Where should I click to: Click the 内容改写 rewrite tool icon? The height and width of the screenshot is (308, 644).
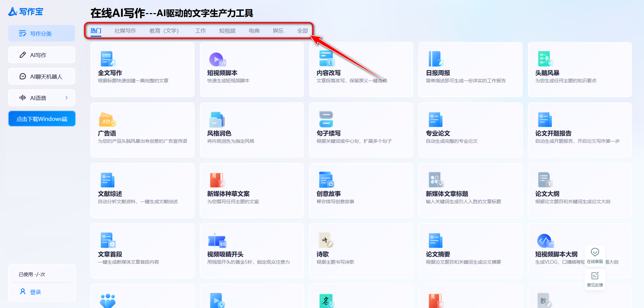pyautogui.click(x=326, y=59)
